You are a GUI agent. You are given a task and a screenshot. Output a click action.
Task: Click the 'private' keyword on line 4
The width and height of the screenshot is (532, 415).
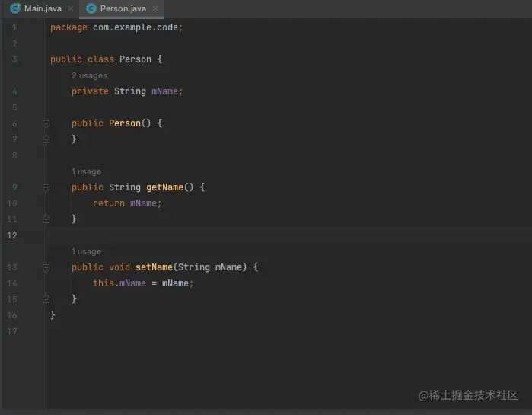point(90,91)
